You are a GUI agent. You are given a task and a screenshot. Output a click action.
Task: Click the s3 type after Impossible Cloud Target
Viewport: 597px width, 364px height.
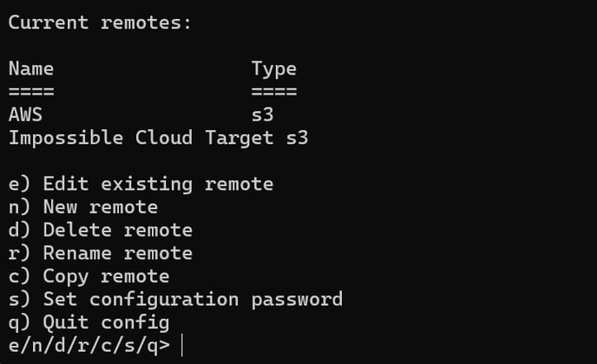(x=297, y=138)
